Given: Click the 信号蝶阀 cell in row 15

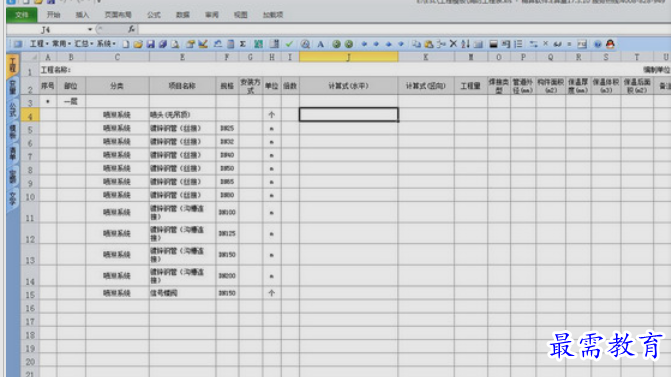Looking at the screenshot, I should (x=182, y=293).
